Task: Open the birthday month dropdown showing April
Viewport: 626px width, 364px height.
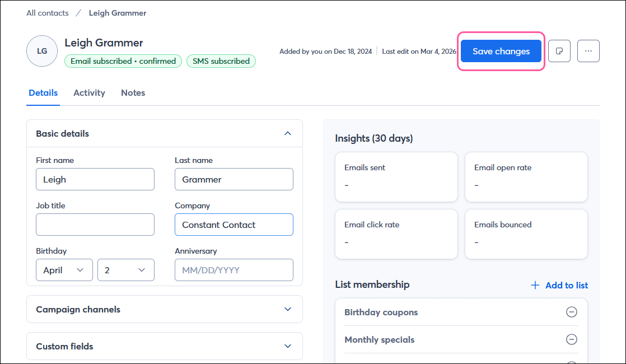Action: tap(64, 270)
